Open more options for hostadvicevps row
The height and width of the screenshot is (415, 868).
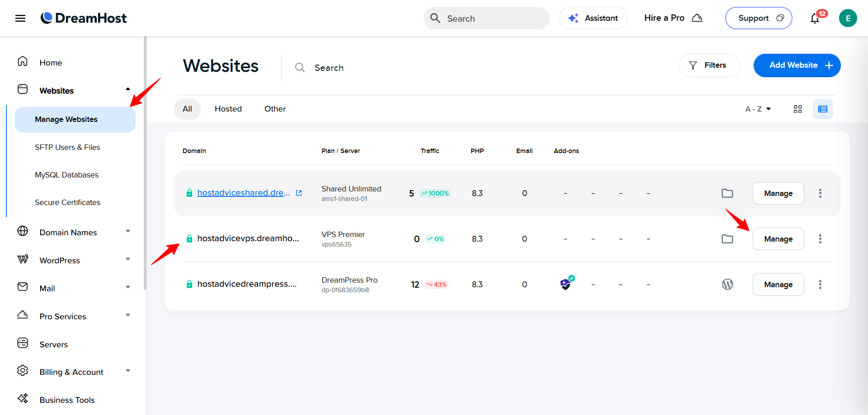click(x=820, y=239)
